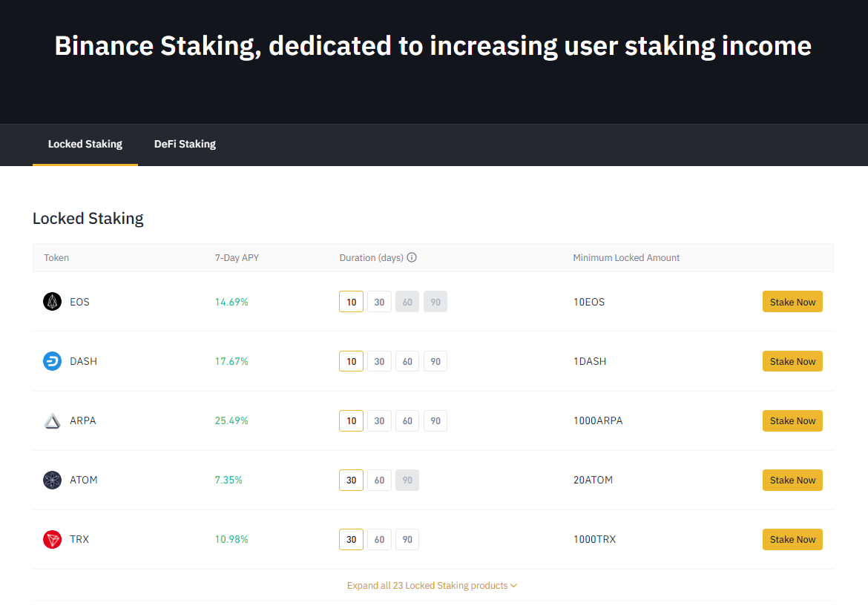Select the greyed-out 90-day ATOM duration

(407, 480)
